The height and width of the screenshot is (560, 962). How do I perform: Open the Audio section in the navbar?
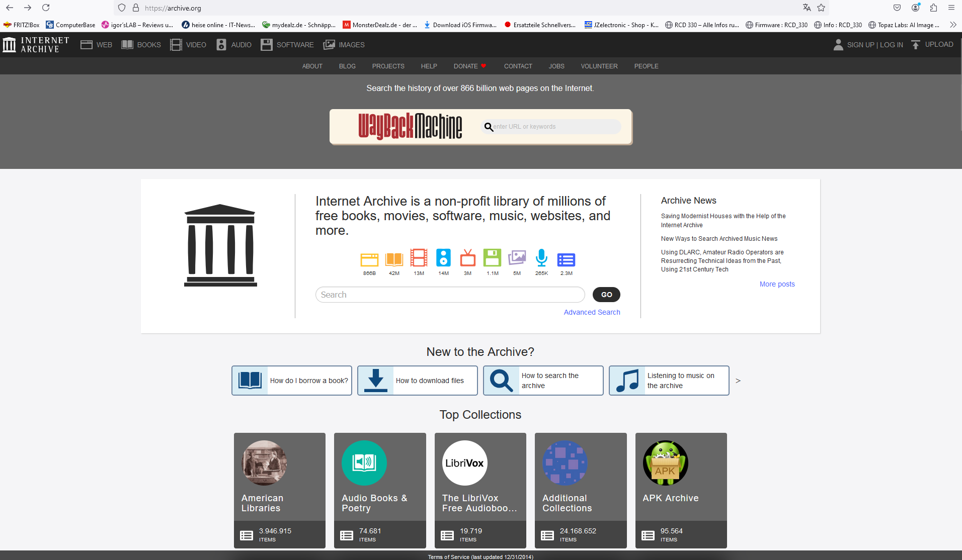[x=234, y=45]
